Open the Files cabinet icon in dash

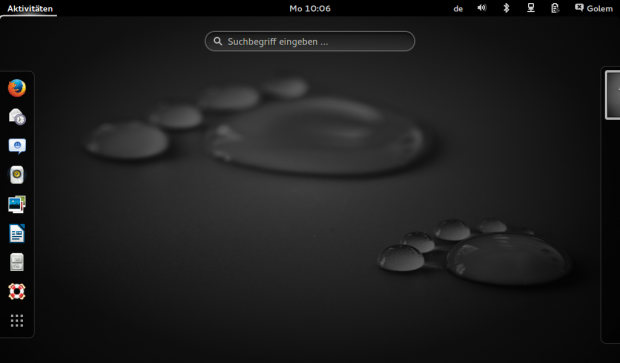(17, 262)
